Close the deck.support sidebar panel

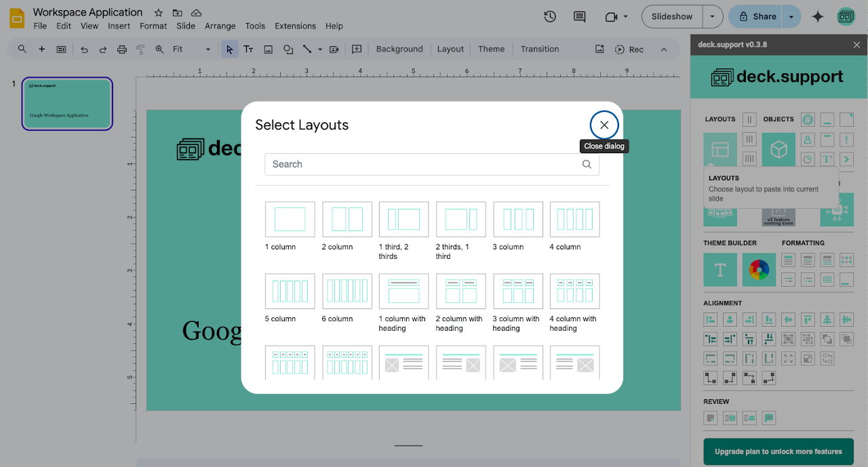pos(856,45)
